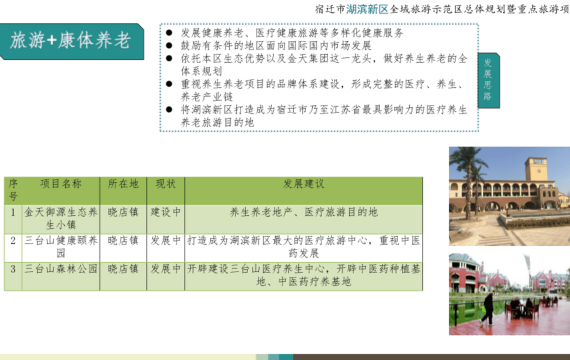
Task: Click suggestion cell starting 打造成为湖滨新区最大的医疗旅游中心
Action: tap(304, 248)
